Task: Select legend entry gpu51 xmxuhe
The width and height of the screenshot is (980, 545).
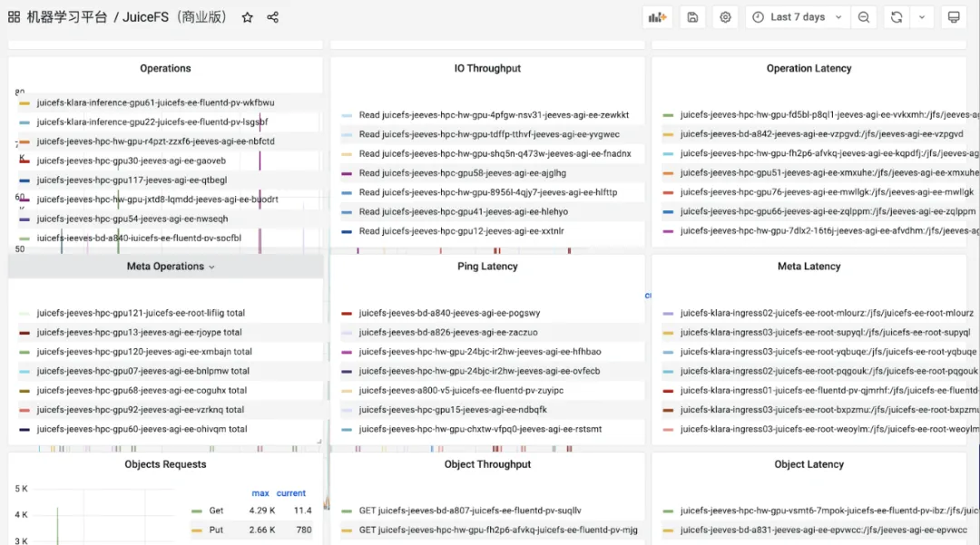Action: (829, 173)
